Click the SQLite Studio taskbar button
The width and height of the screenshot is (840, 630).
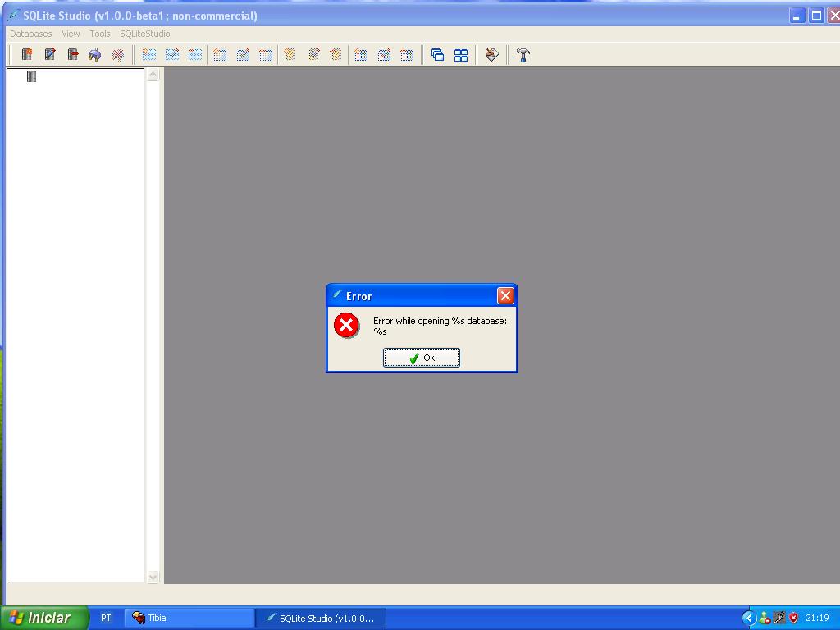[x=321, y=618]
